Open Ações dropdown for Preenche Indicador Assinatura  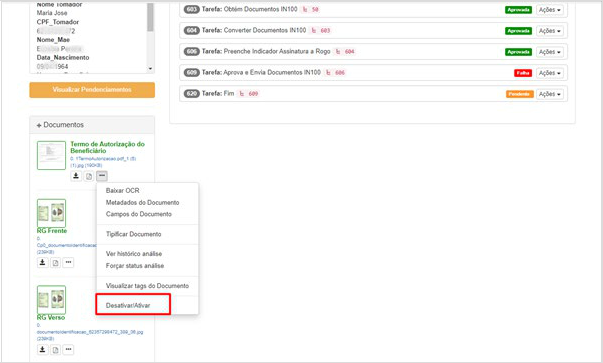550,52
